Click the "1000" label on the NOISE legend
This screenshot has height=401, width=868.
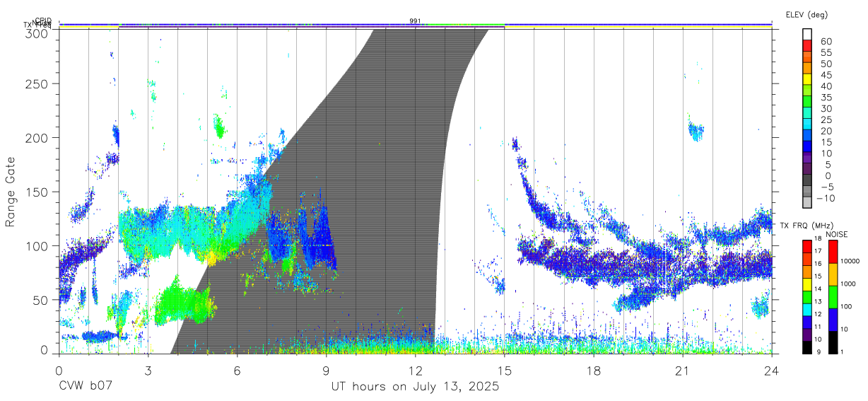(x=850, y=283)
